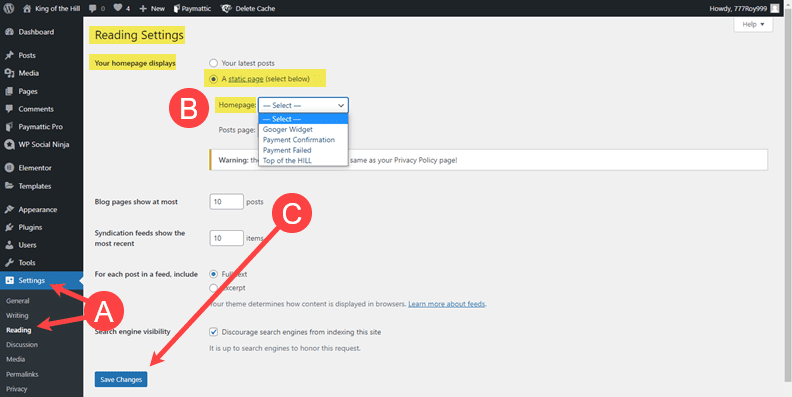Click the Save Changes button
This screenshot has height=397, width=792.
[121, 379]
